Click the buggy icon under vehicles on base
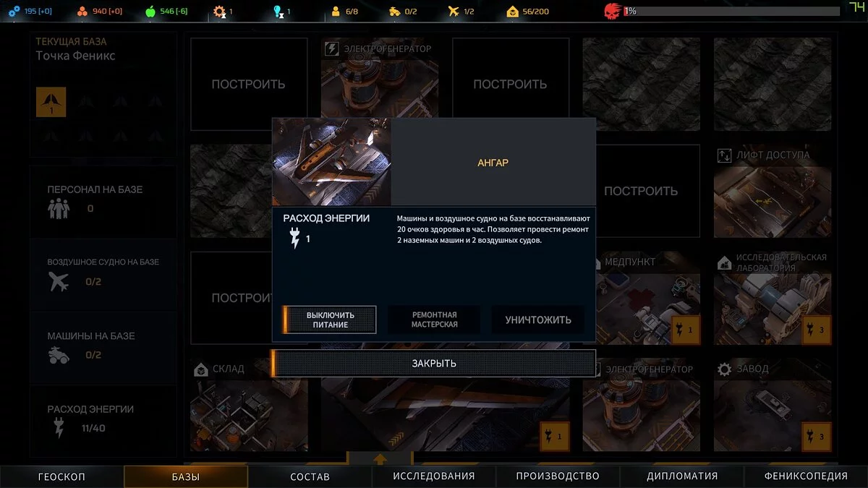This screenshot has height=488, width=868. tap(59, 355)
